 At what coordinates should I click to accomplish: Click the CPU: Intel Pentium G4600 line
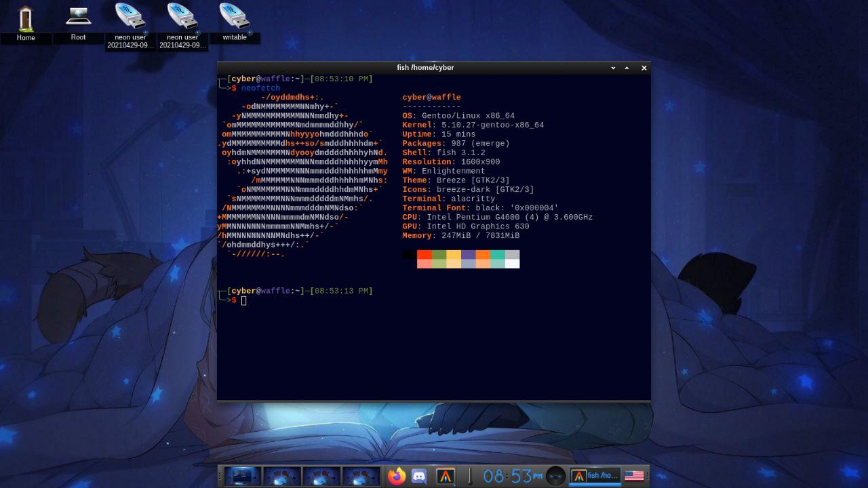pyautogui.click(x=497, y=218)
